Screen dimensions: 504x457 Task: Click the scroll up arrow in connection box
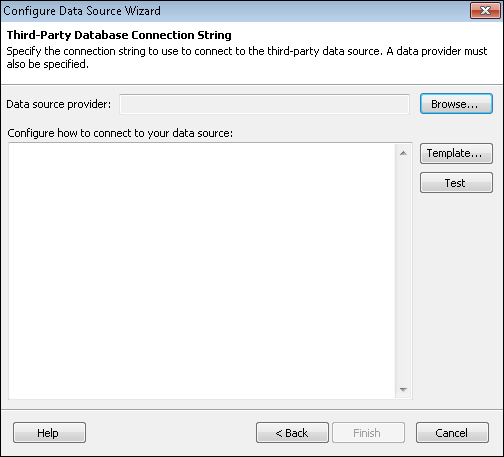coord(403,153)
